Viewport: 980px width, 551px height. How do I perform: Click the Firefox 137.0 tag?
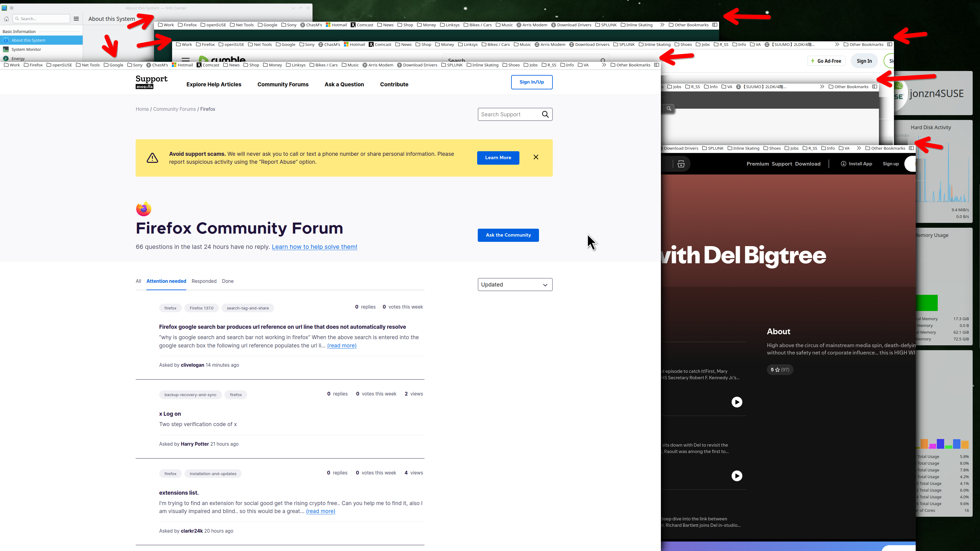pyautogui.click(x=201, y=308)
